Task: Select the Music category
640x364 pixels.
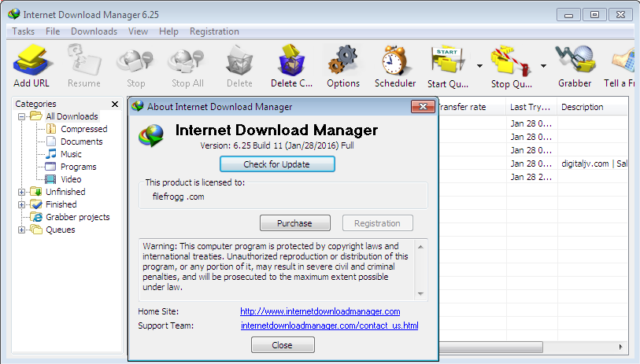Action: point(71,154)
